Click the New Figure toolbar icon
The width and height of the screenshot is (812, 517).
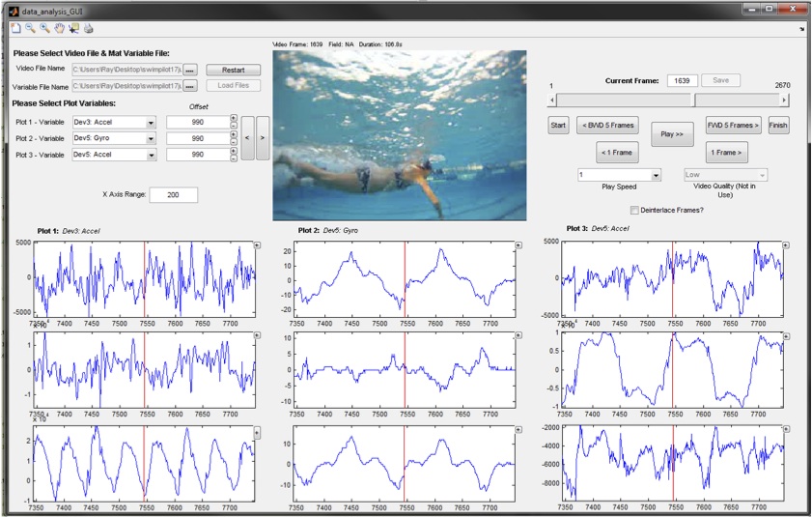[14, 29]
